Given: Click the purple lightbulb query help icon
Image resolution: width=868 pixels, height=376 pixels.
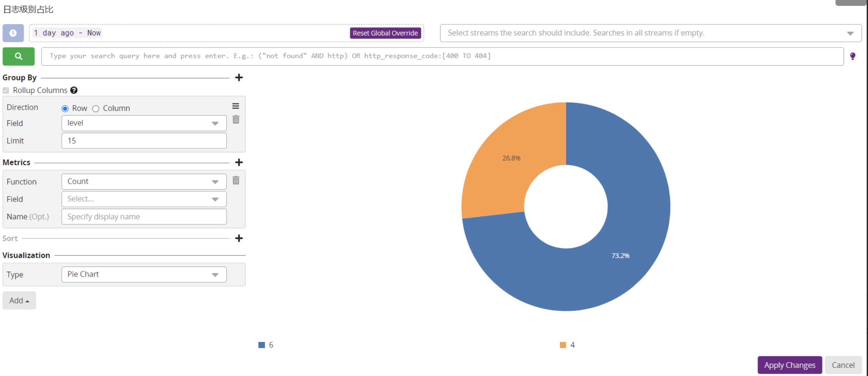Looking at the screenshot, I should pos(852,56).
